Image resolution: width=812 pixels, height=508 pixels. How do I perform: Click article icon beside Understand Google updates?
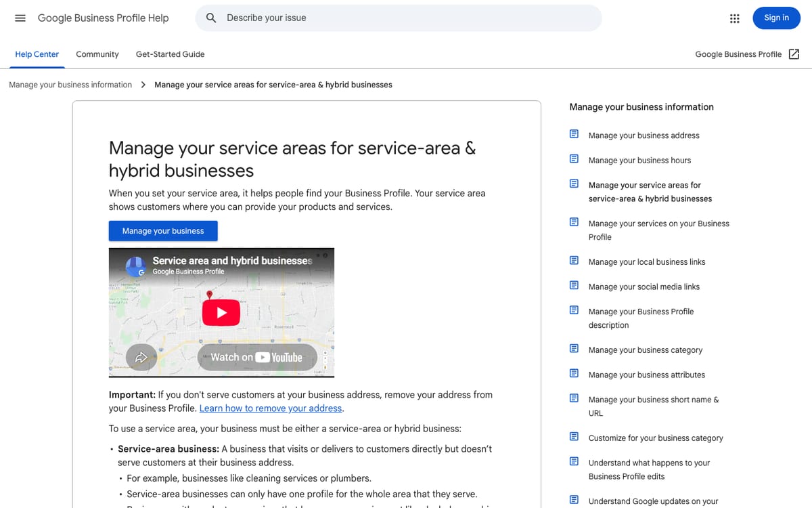click(x=574, y=500)
